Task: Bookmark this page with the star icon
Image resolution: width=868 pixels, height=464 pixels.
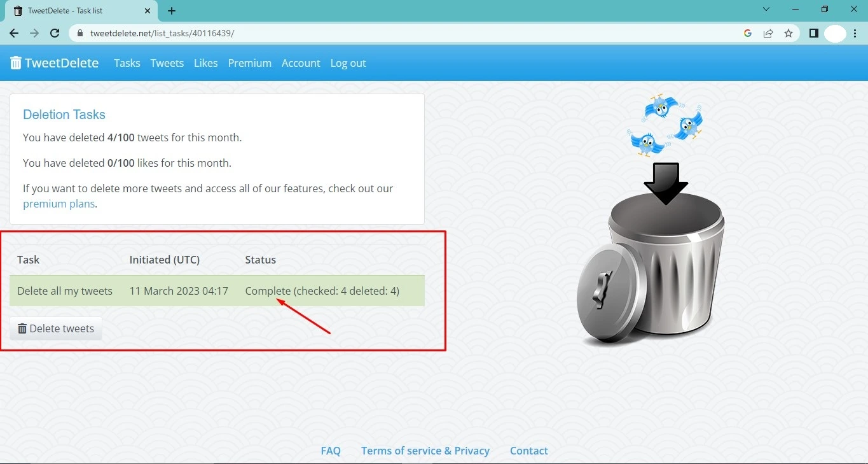Action: coord(789,33)
